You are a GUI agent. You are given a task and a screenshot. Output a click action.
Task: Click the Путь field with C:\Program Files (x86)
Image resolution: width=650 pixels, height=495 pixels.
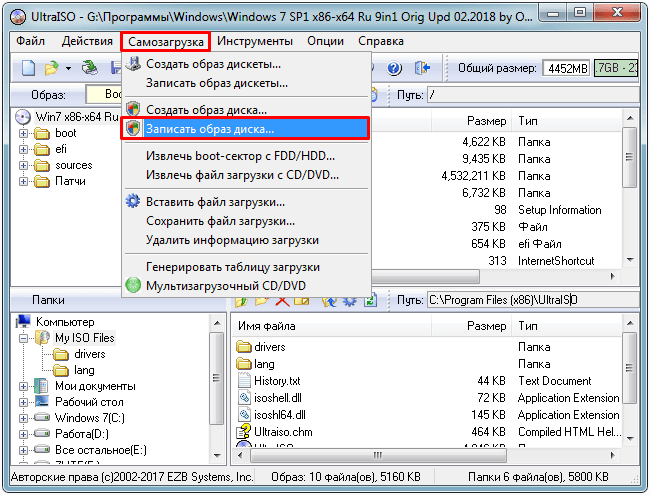(x=533, y=300)
